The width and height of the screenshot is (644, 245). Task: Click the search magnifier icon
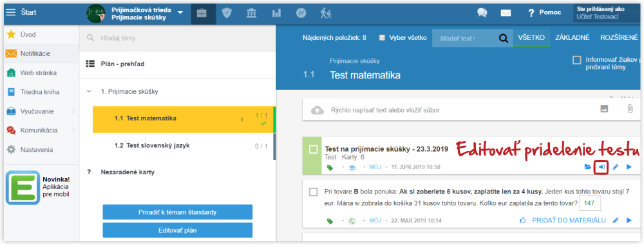(503, 38)
